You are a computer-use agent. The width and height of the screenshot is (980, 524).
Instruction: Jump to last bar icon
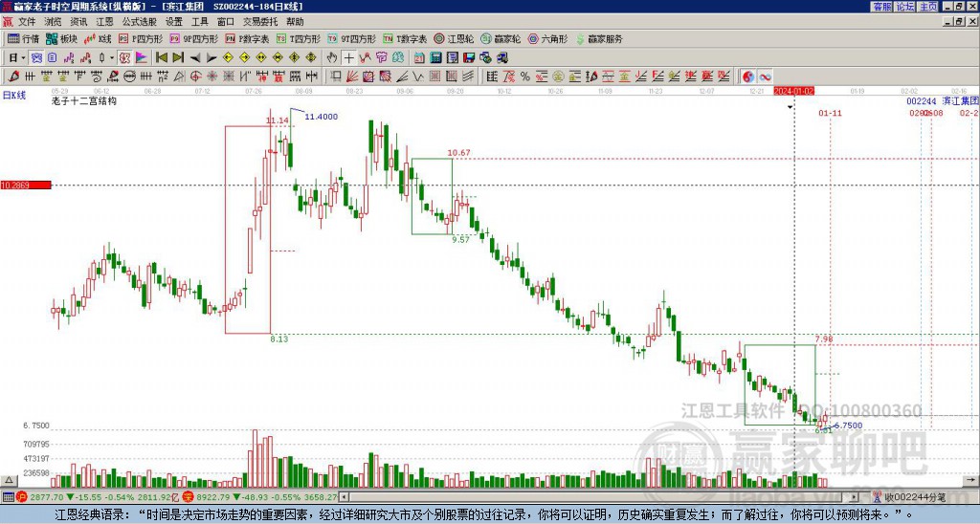click(x=178, y=57)
